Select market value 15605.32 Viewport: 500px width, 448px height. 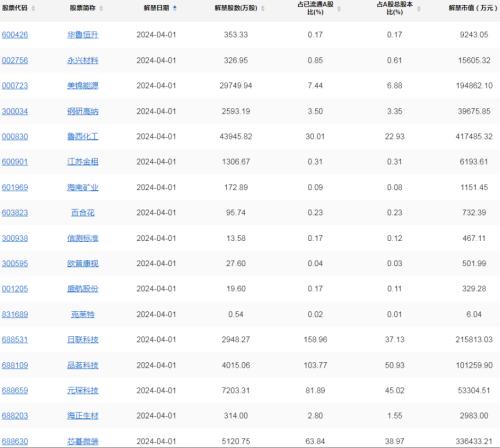click(474, 60)
